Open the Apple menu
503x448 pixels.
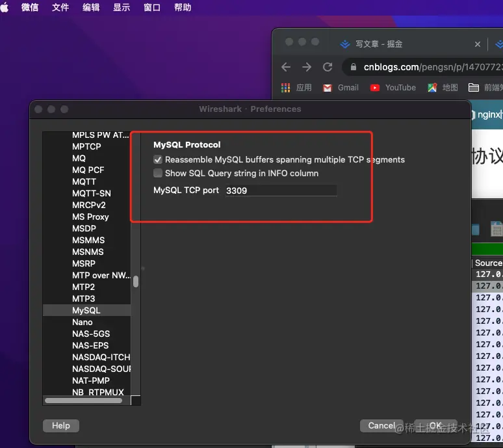pyautogui.click(x=5, y=7)
